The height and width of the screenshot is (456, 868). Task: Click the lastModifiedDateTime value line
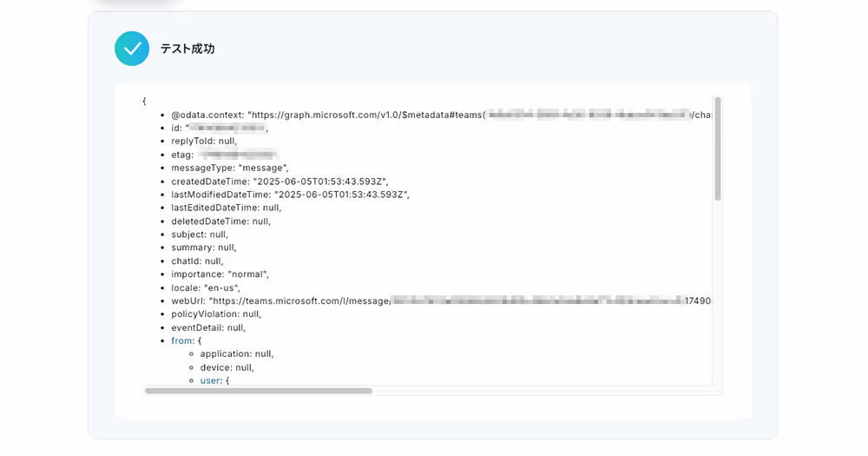(290, 195)
